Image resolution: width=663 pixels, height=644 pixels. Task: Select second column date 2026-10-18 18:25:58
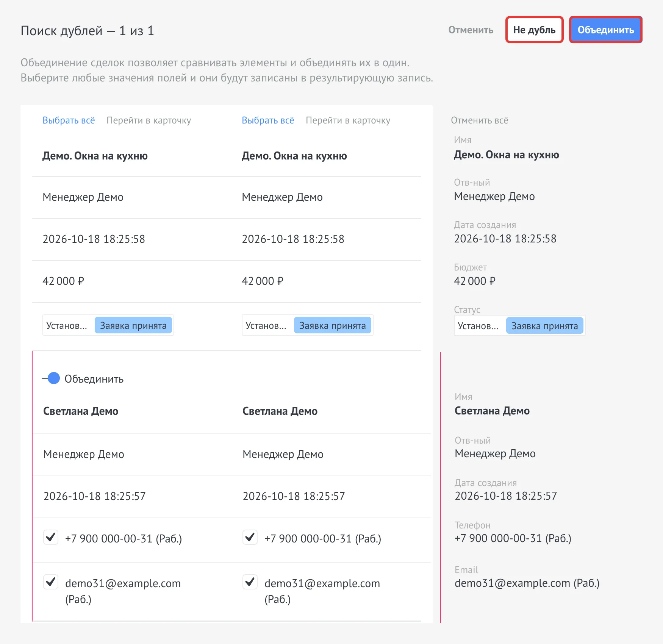293,239
